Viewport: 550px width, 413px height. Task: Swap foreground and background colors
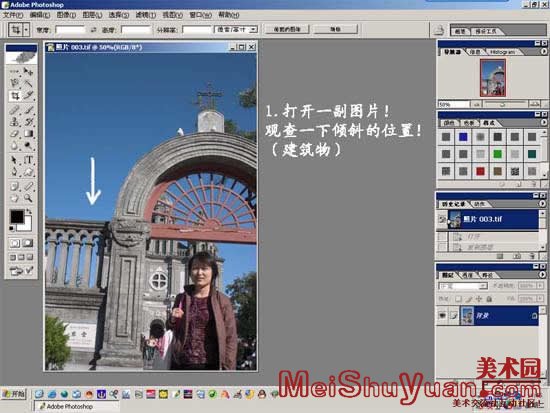pos(30,212)
